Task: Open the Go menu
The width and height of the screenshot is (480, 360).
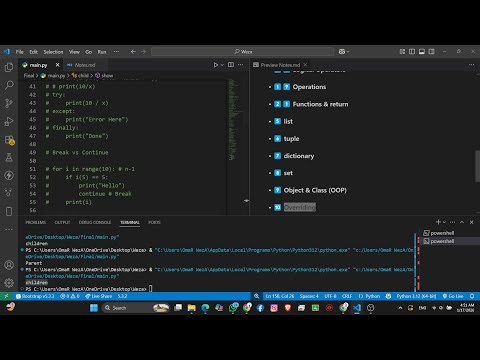Action: tap(89, 52)
